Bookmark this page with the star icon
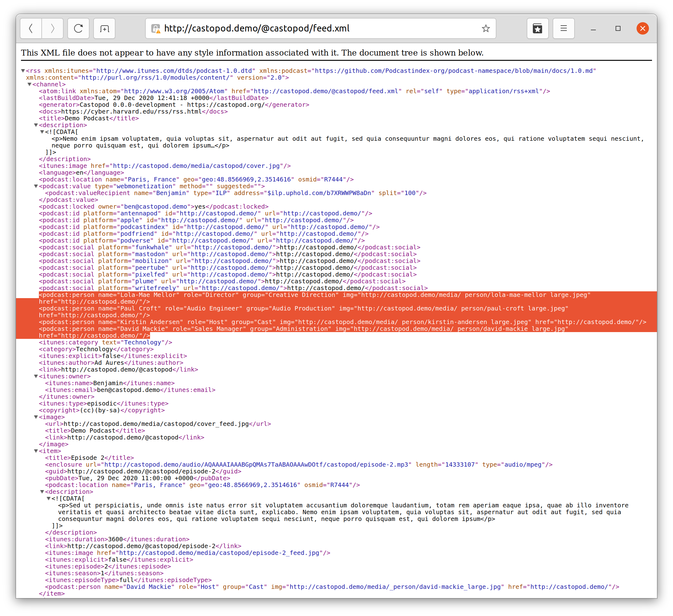Image resolution: width=673 pixels, height=616 pixels. point(486,29)
